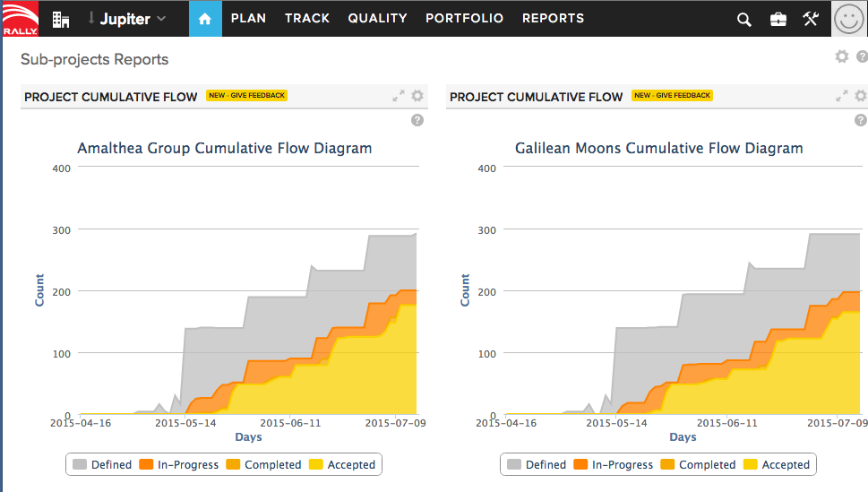Toggle Defined series in Amalthea Group legend

coord(101,464)
